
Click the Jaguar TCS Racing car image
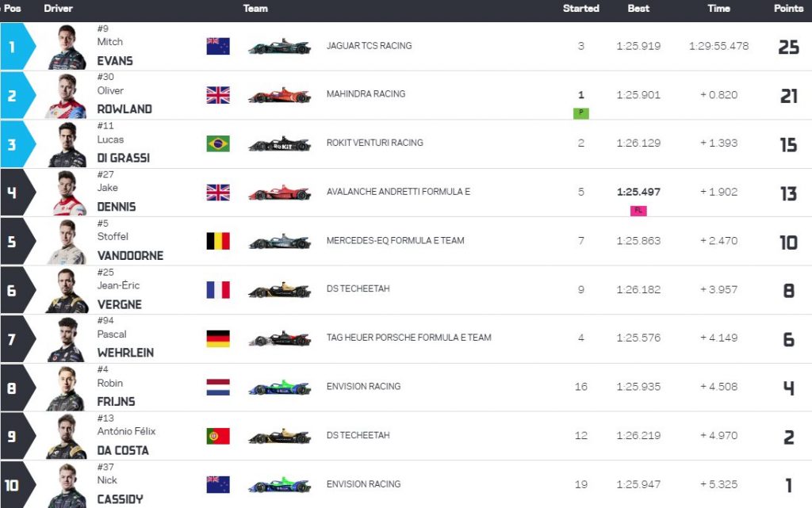coord(280,47)
